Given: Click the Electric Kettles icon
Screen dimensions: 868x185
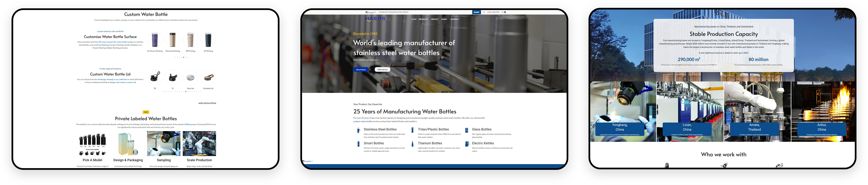Looking at the screenshot, I should (x=467, y=144).
